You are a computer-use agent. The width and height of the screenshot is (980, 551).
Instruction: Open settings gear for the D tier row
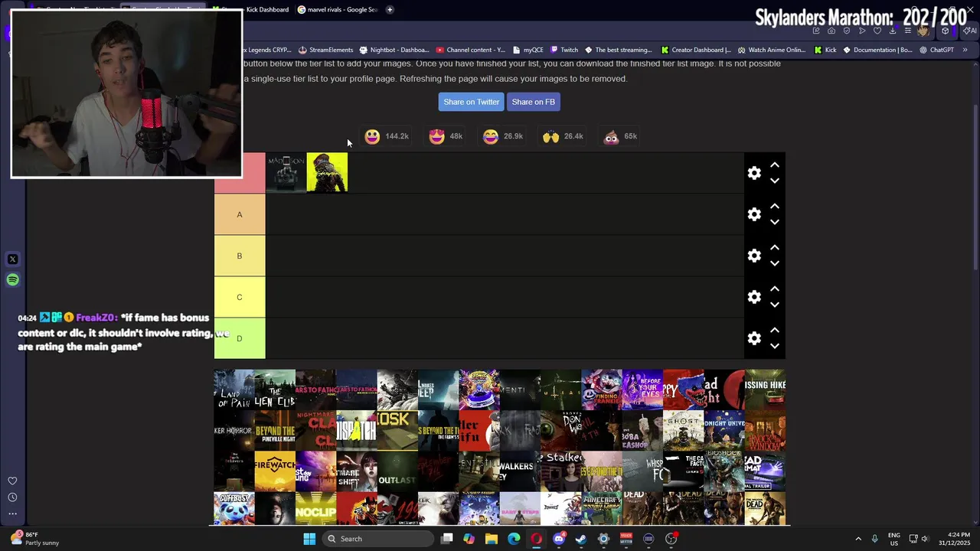pyautogui.click(x=754, y=338)
